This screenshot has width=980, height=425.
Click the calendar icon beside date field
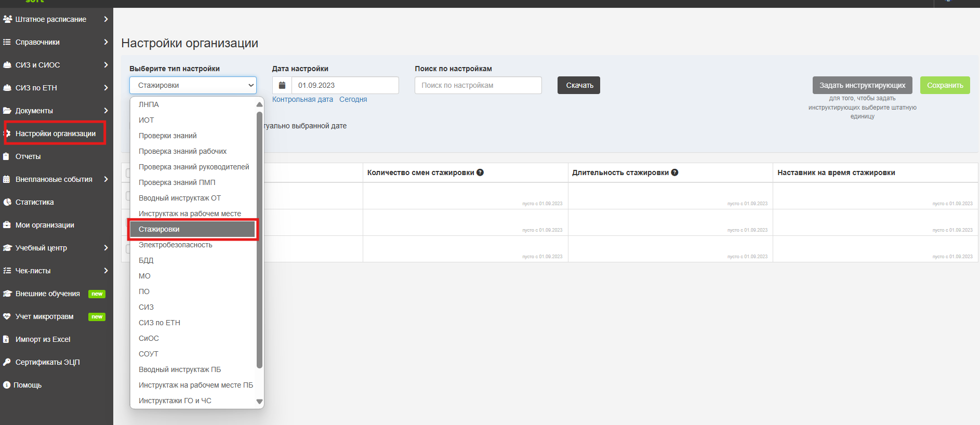point(282,85)
